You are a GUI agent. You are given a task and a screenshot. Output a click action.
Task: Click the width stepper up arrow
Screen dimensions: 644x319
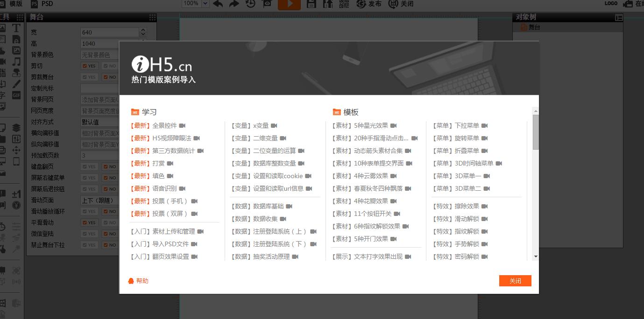point(143,29)
